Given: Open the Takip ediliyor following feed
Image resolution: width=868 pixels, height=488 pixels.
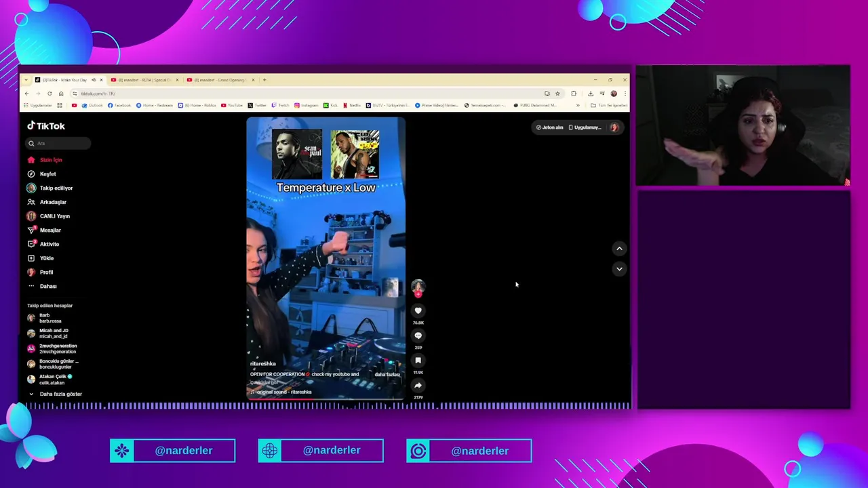Looking at the screenshot, I should pyautogui.click(x=50, y=188).
